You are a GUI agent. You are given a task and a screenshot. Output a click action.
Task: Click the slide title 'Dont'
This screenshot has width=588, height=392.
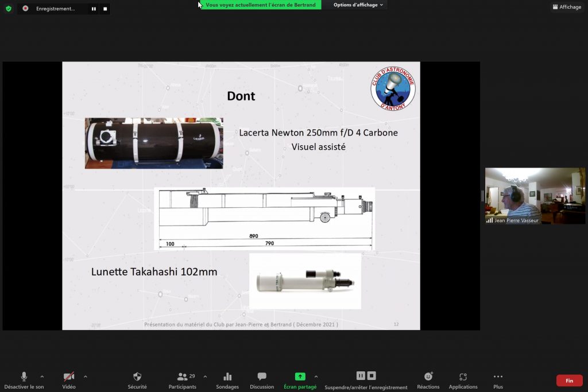241,96
